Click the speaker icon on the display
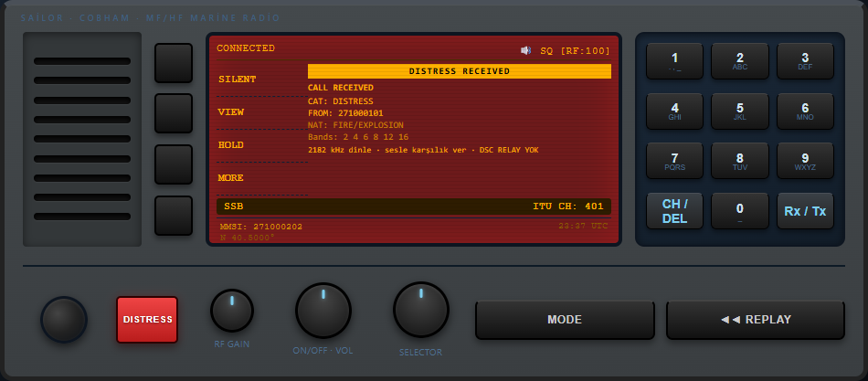The height and width of the screenshot is (381, 868). tap(525, 51)
